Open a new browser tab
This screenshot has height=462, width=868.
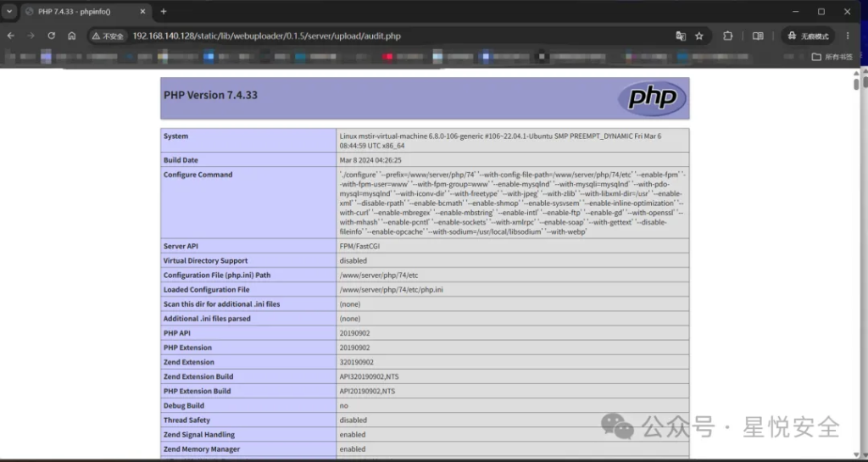tap(164, 11)
